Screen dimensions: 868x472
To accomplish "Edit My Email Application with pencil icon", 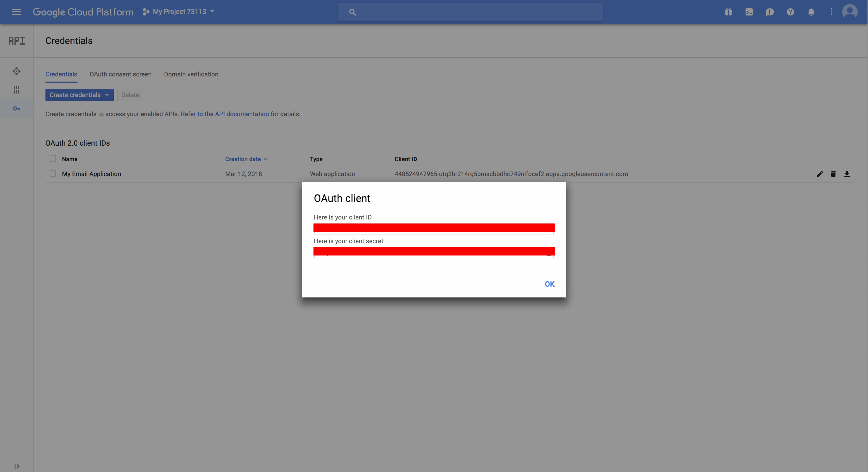I will (819, 174).
